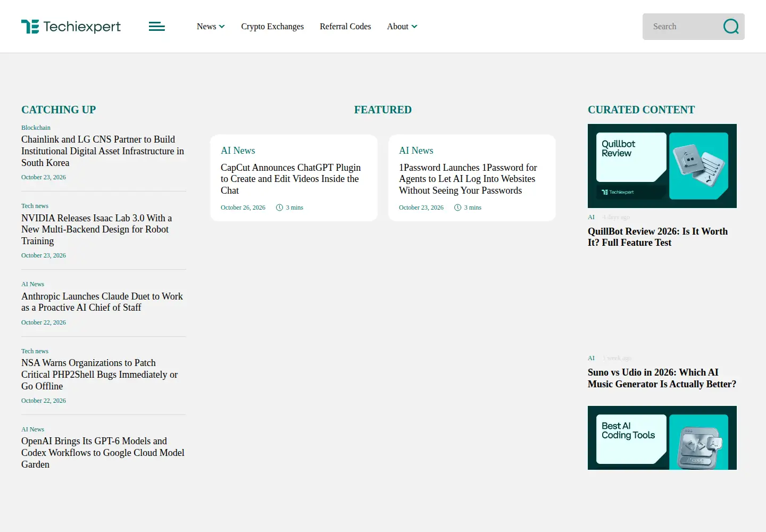This screenshot has height=532, width=766.
Task: Click Tech news tag above NVIDIA article
Action: click(35, 206)
